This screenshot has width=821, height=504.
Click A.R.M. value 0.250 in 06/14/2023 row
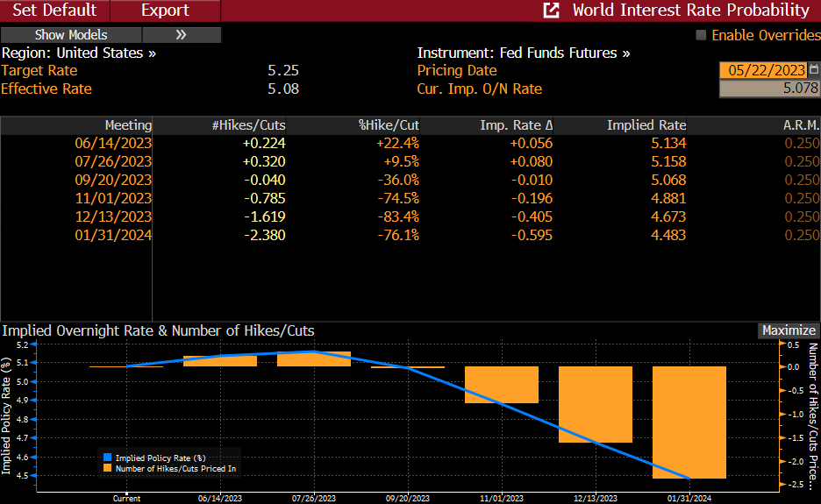tap(802, 143)
